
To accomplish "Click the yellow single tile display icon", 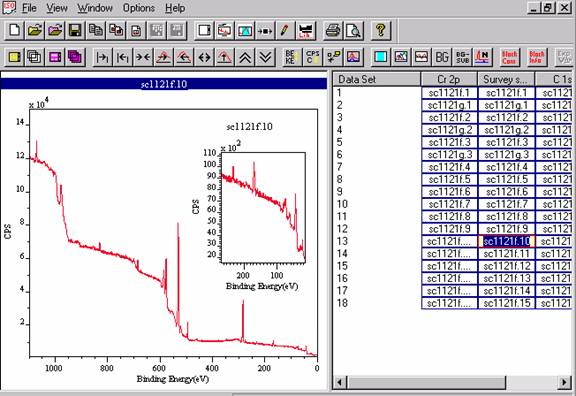I will click(15, 57).
